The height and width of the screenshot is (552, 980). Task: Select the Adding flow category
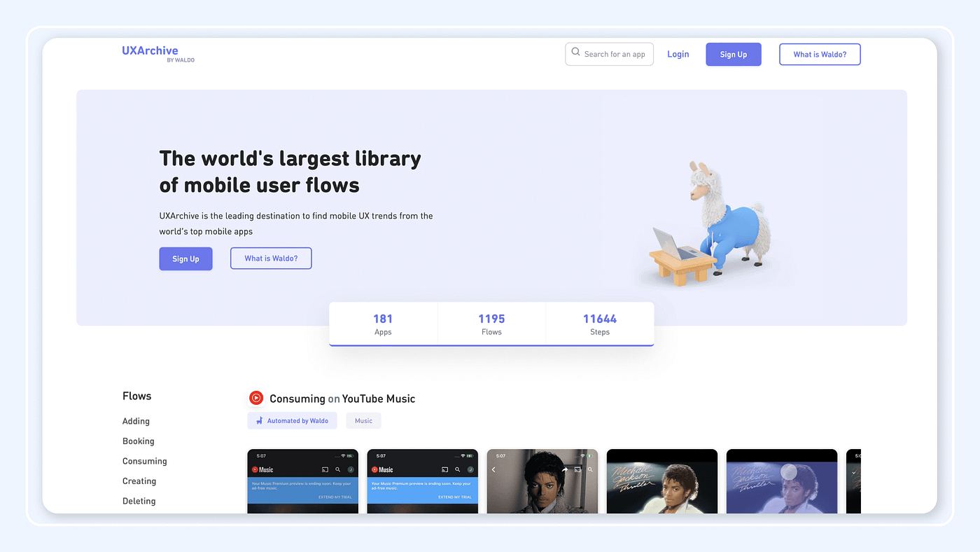tap(136, 421)
